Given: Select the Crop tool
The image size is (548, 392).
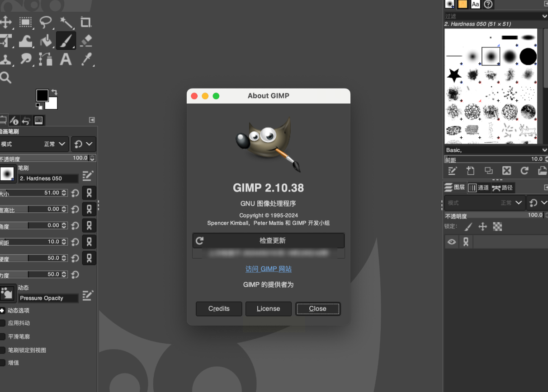Looking at the screenshot, I should pyautogui.click(x=86, y=22).
